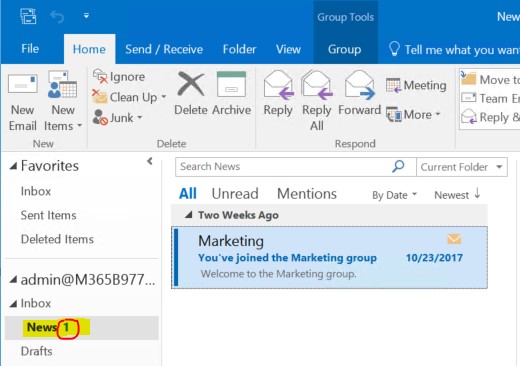
Task: Click the Undo arrow in quick access toolbar
Action: [57, 16]
